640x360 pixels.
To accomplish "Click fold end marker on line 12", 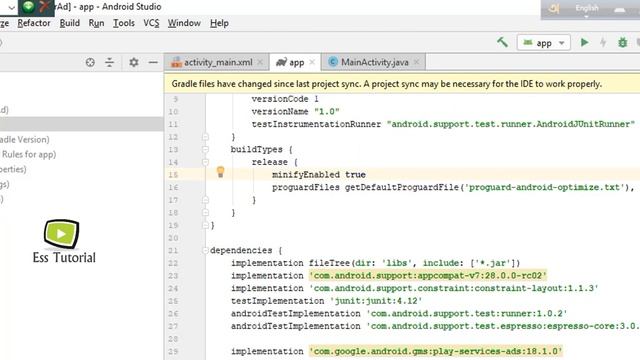I will click(x=205, y=137).
